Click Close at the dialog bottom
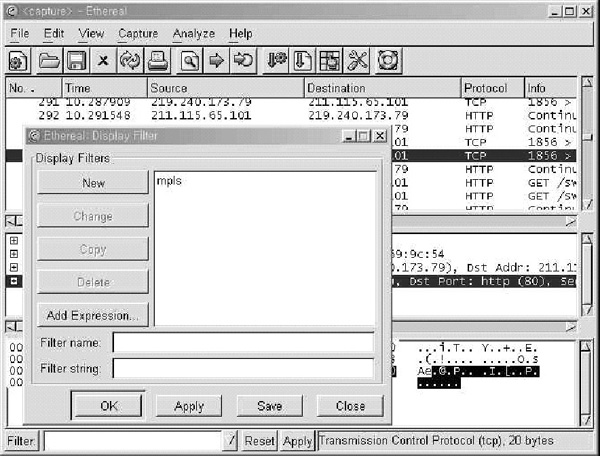 point(350,406)
